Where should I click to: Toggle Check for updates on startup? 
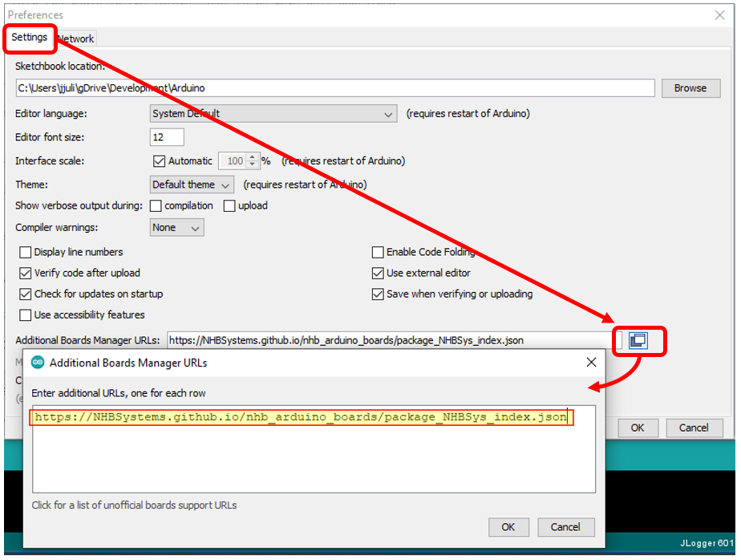pos(25,294)
